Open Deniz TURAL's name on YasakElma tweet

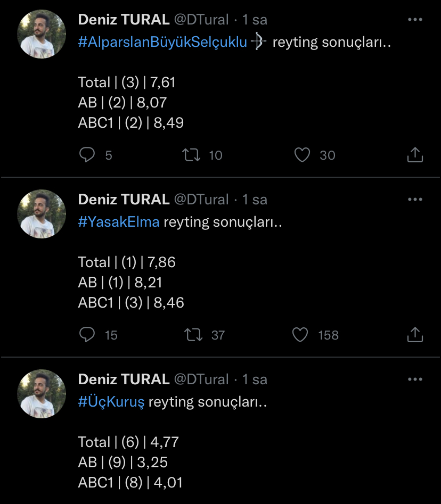tap(124, 200)
